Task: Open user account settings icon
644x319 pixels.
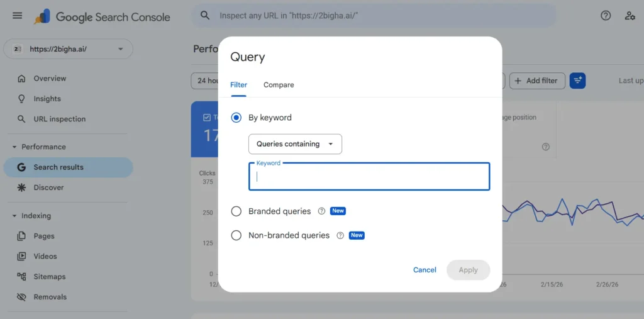Action: pyautogui.click(x=630, y=16)
